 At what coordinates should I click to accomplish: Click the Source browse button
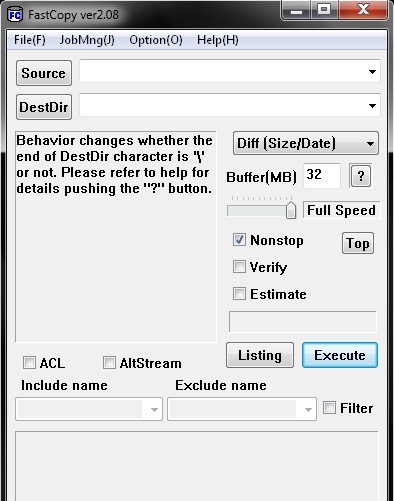[x=44, y=73]
